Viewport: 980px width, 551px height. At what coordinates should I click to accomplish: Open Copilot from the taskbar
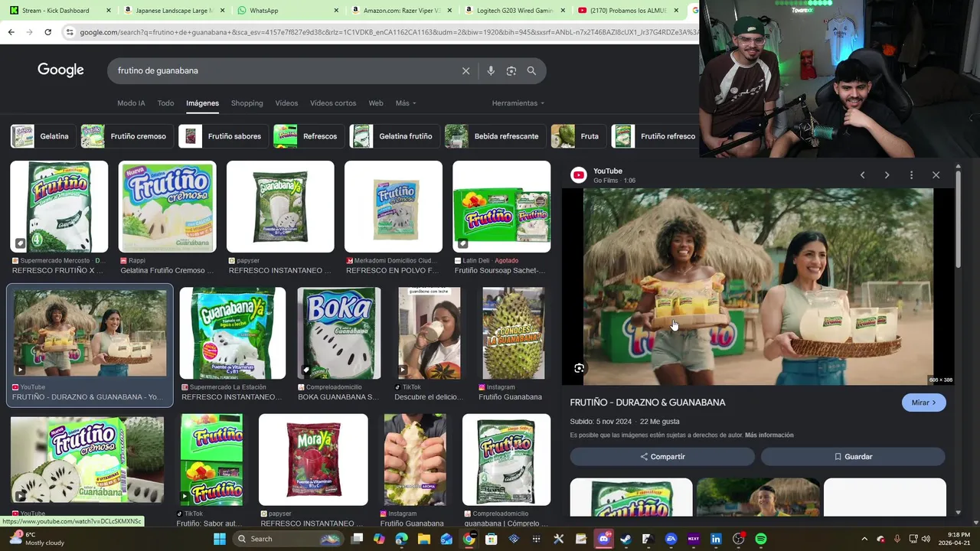coord(379,539)
